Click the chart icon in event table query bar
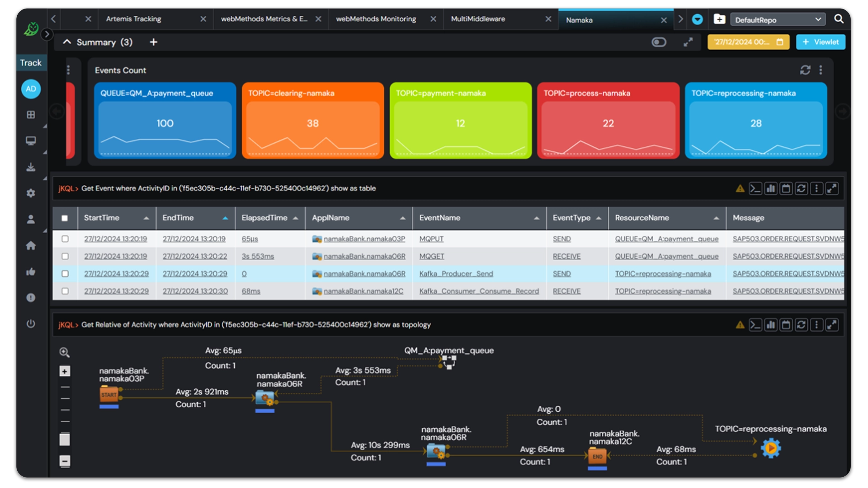Screen dimensions: 868x488 point(770,188)
